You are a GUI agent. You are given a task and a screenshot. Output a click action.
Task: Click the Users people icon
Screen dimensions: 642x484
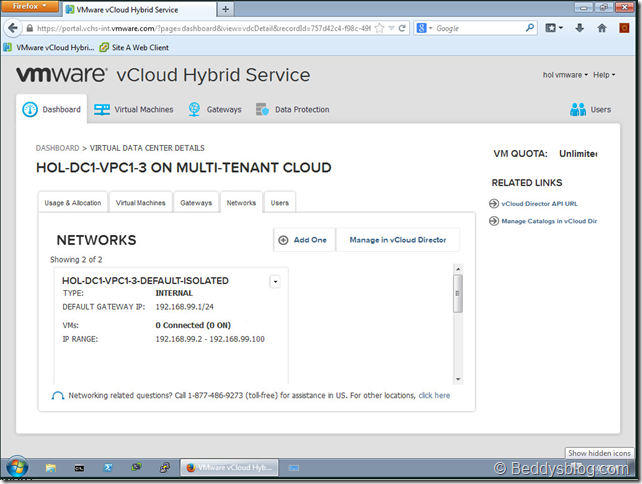(x=578, y=109)
